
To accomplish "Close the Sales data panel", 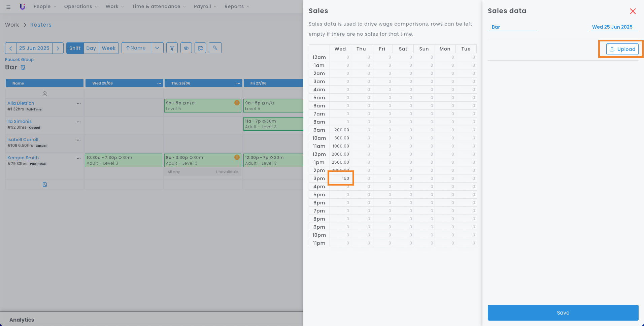I will pos(633,11).
